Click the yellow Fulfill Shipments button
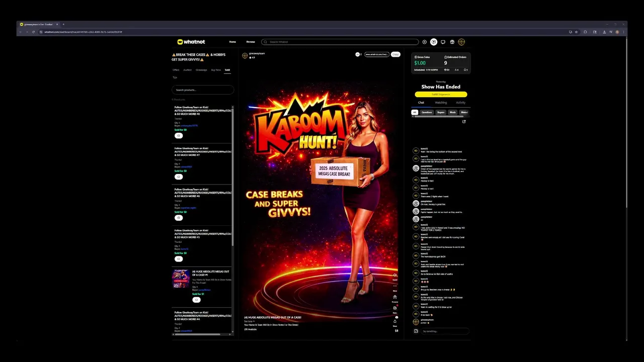 [x=441, y=95]
